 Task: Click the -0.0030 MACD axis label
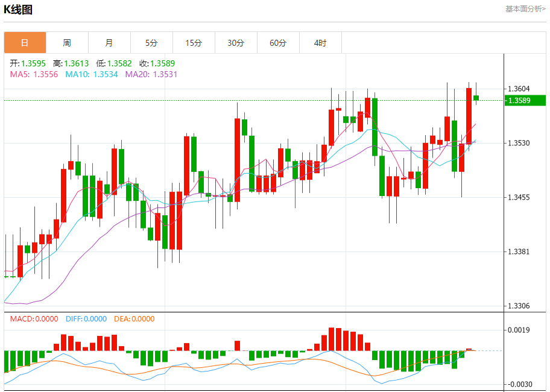click(519, 384)
